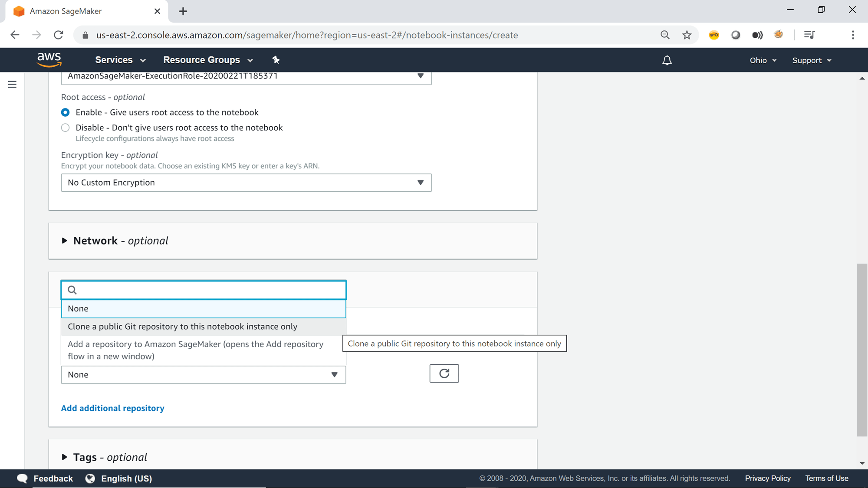Screen dimensions: 868x488
Task: Open the notifications bell icon
Action: [667, 60]
